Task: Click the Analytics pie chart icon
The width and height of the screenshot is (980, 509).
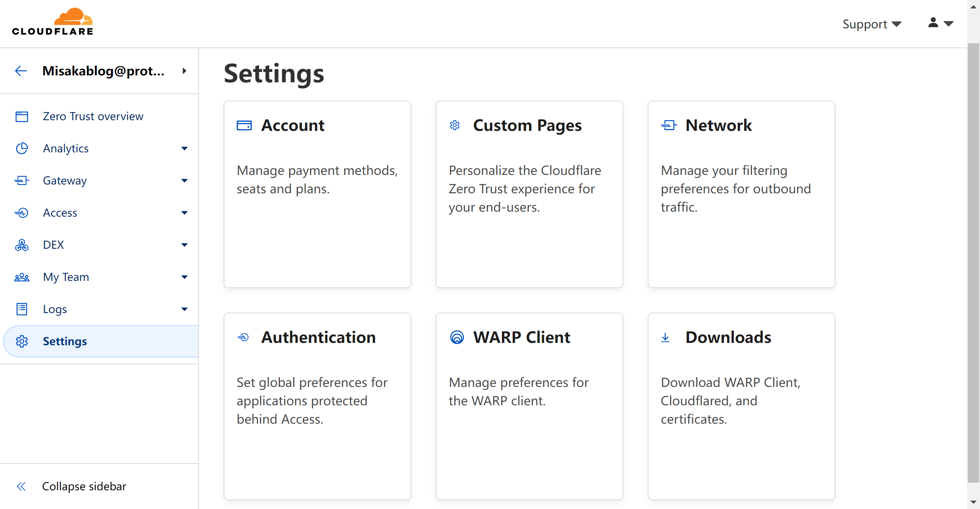Action: (22, 148)
